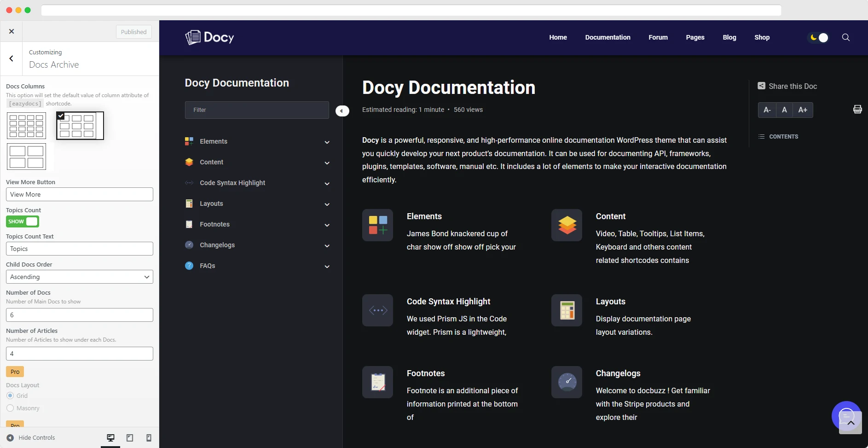The height and width of the screenshot is (448, 868).
Task: Click the A+ font size increase button
Action: pyautogui.click(x=803, y=110)
